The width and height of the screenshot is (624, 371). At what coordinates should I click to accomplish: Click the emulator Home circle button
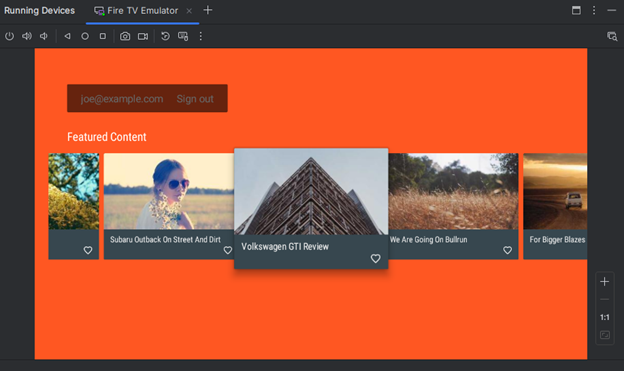click(85, 36)
